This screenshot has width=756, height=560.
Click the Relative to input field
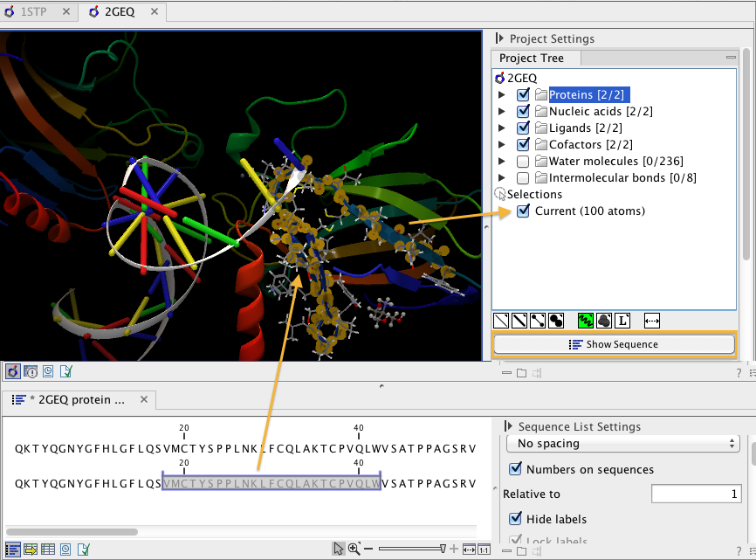tap(695, 494)
